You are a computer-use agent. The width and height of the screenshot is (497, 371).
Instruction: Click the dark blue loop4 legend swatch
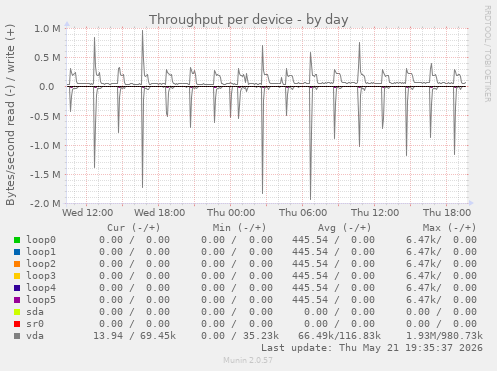coord(17,288)
